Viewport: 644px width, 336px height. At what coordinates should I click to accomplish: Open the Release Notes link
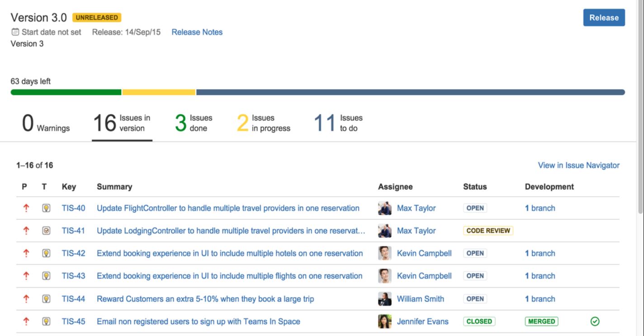tap(197, 32)
